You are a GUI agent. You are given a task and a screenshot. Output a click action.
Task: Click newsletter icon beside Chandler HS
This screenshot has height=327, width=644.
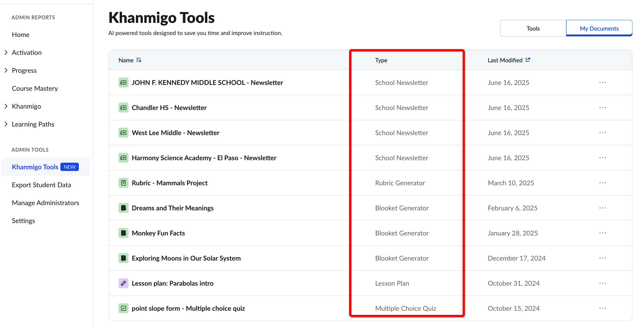click(x=123, y=108)
